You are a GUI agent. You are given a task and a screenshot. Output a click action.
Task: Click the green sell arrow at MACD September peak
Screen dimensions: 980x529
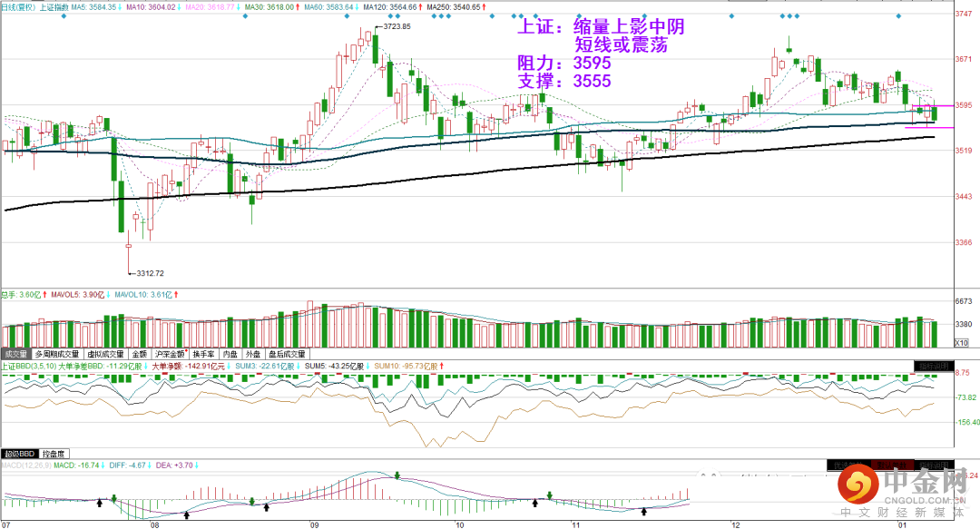(x=397, y=475)
